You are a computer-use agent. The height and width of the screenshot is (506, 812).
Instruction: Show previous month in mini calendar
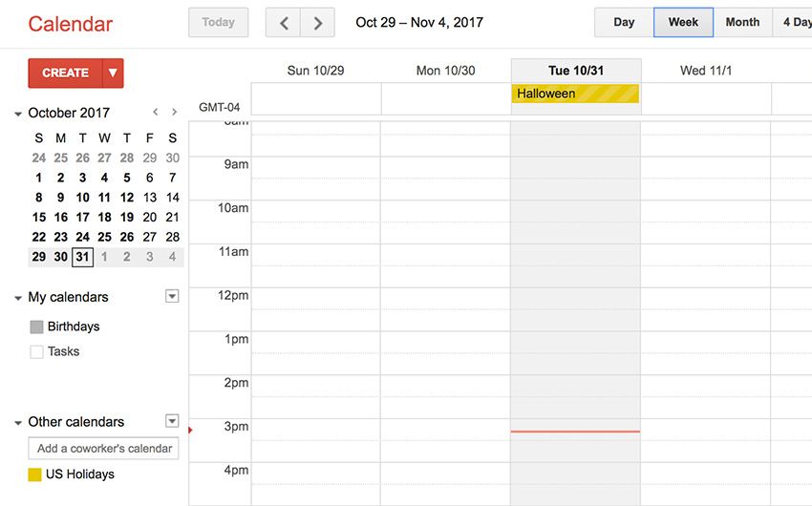pyautogui.click(x=156, y=112)
